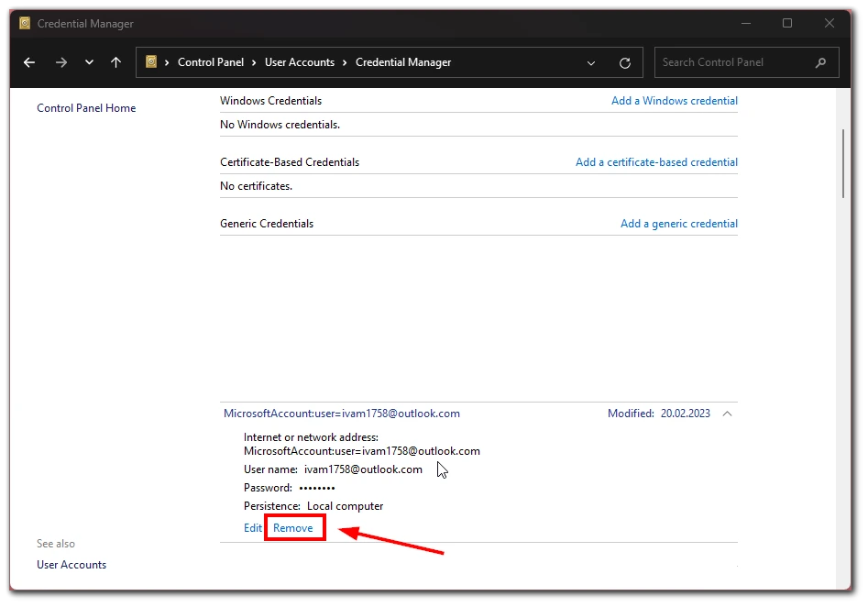Click the search magnifier icon
This screenshot has height=607, width=868.
point(821,62)
